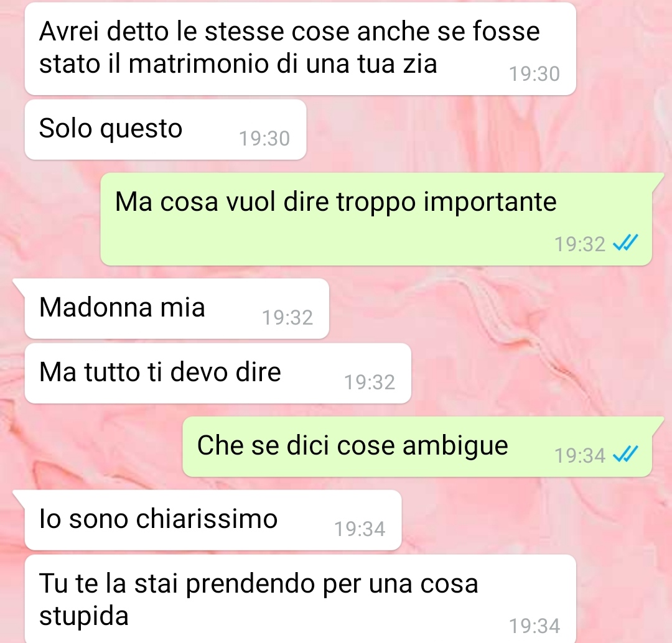Tap 19:34 timestamp on the 'stupida' message
This screenshot has width=672, height=643.
(534, 626)
